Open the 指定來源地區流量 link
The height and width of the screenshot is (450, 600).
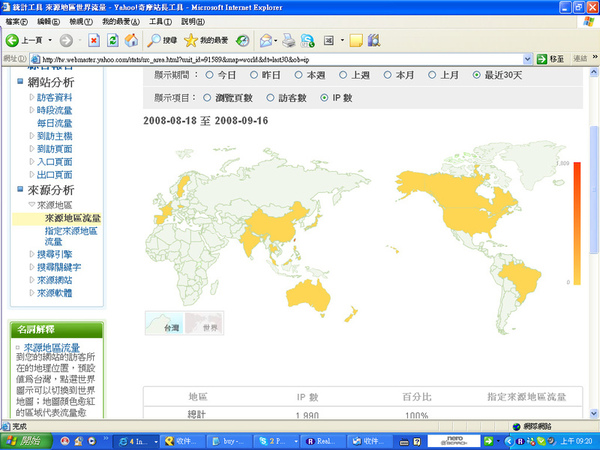(x=70, y=236)
